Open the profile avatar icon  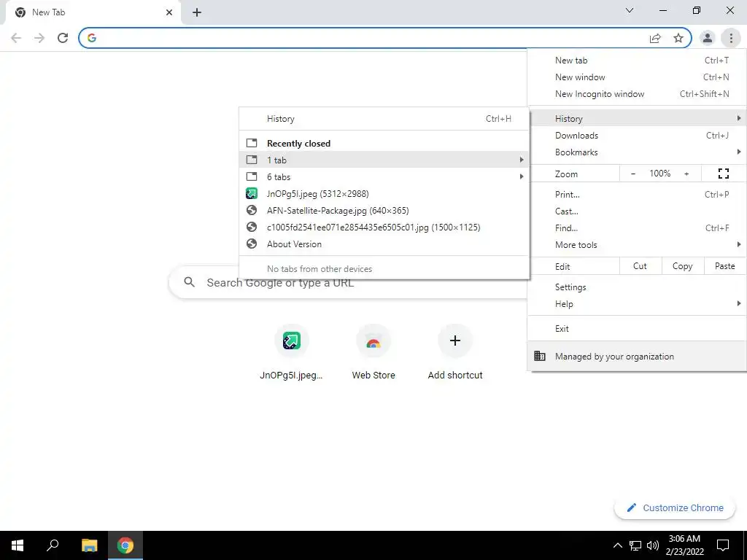click(x=708, y=38)
